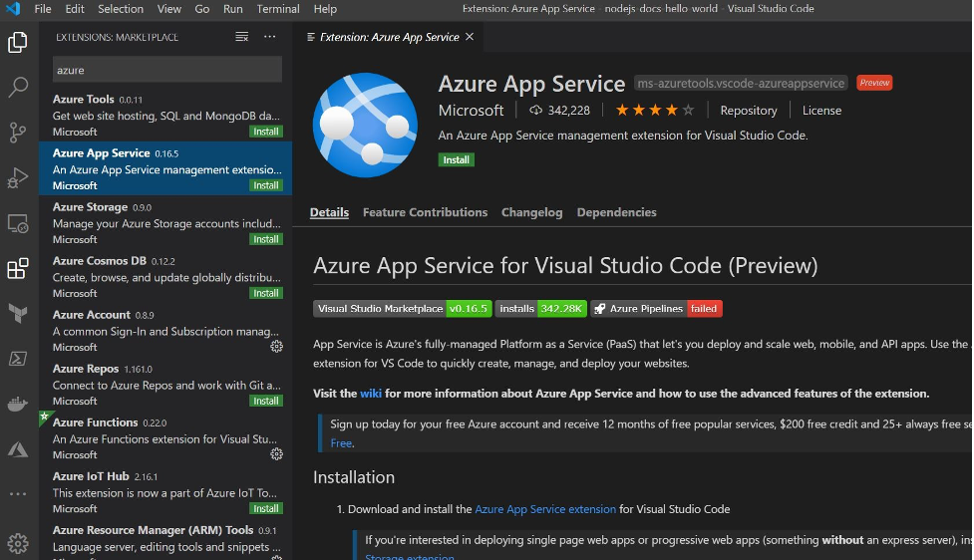Image resolution: width=974 pixels, height=560 pixels.
Task: Follow the wiki link
Action: (x=371, y=394)
